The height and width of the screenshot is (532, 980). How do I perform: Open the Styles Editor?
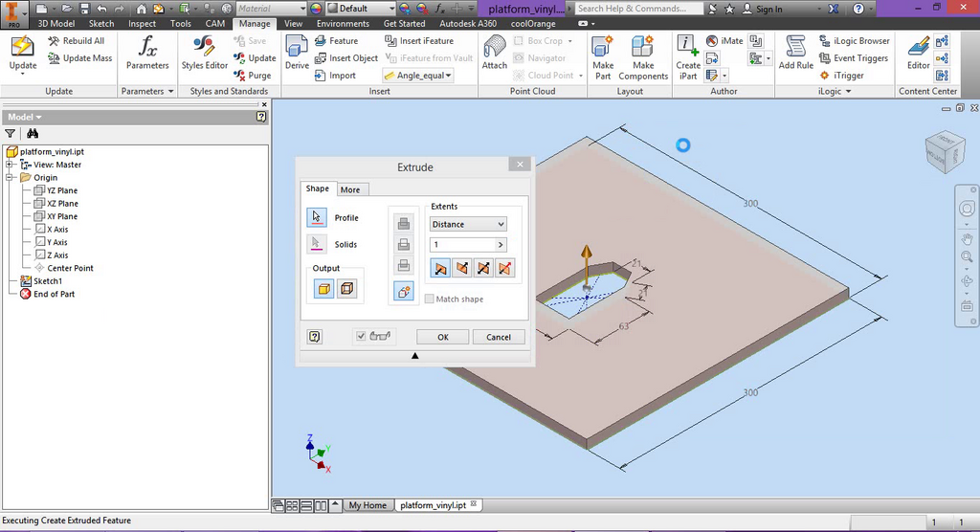[205, 53]
